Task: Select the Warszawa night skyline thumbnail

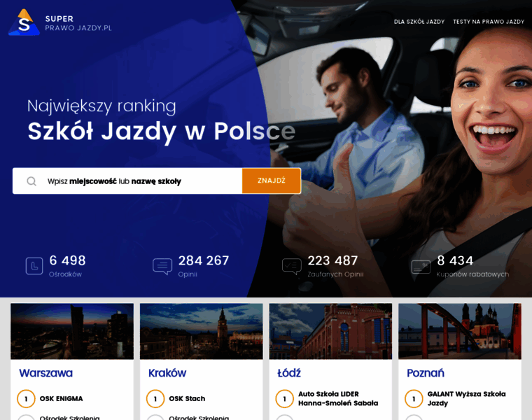Action: click(72, 332)
